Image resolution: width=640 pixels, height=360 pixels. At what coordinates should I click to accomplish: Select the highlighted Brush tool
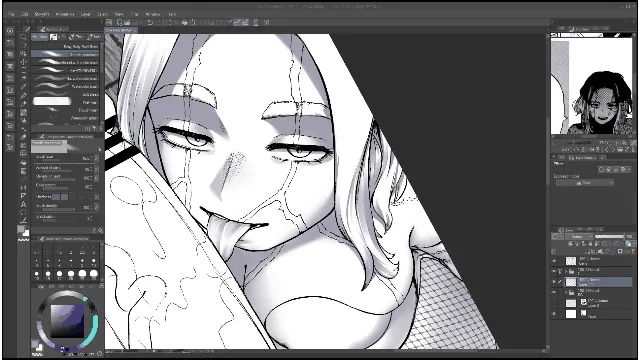coord(23,112)
